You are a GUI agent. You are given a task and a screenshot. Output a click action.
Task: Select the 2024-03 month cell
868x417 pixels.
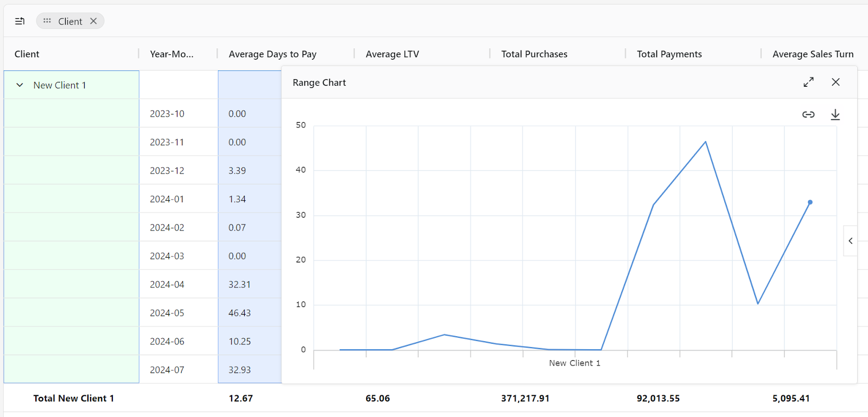click(178, 256)
